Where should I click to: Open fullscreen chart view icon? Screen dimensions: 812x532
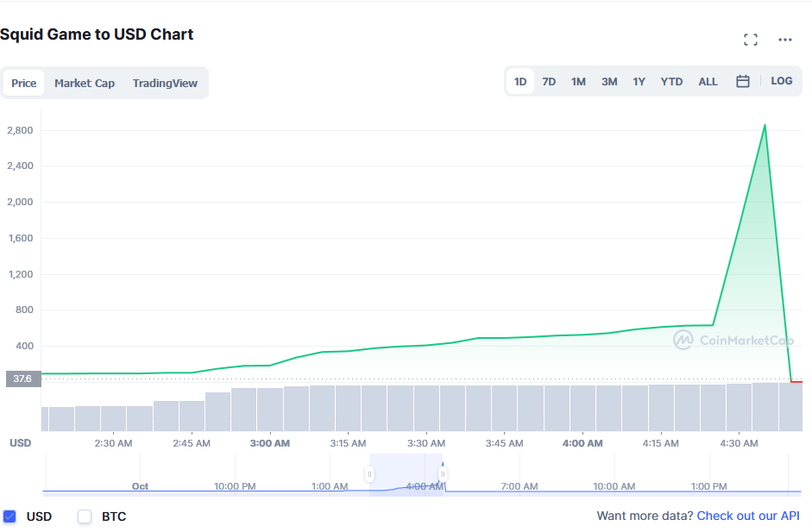751,40
